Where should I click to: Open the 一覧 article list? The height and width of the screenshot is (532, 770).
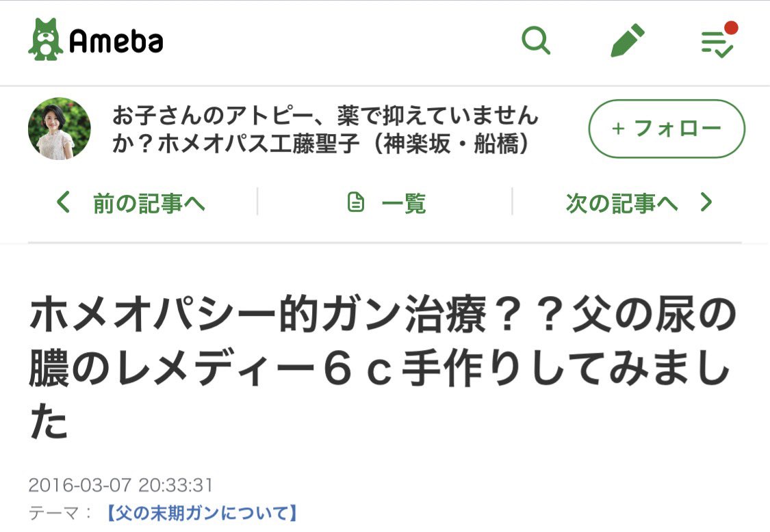click(x=404, y=203)
